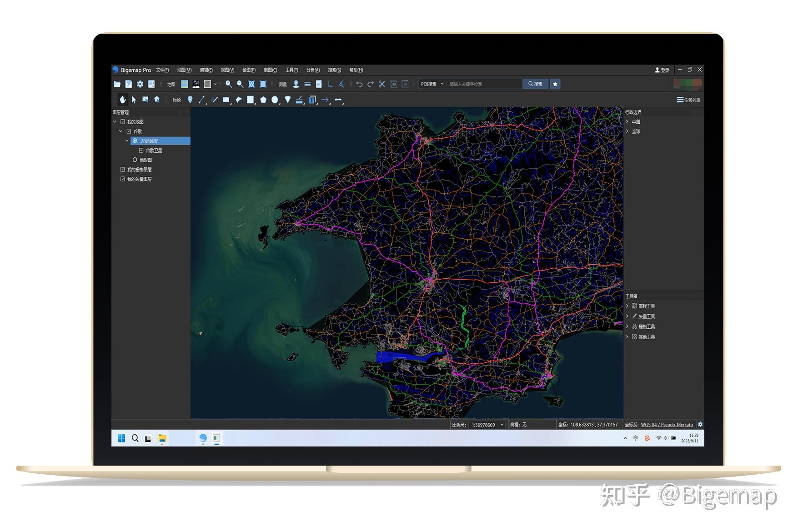Image resolution: width=798 pixels, height=532 pixels.
Task: Open settings gear in the status bar
Action: pyautogui.click(x=701, y=424)
